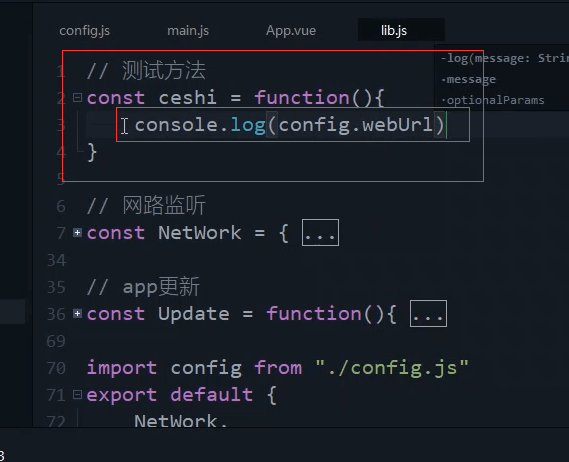Click the './config.js' import path string

pos(392,368)
